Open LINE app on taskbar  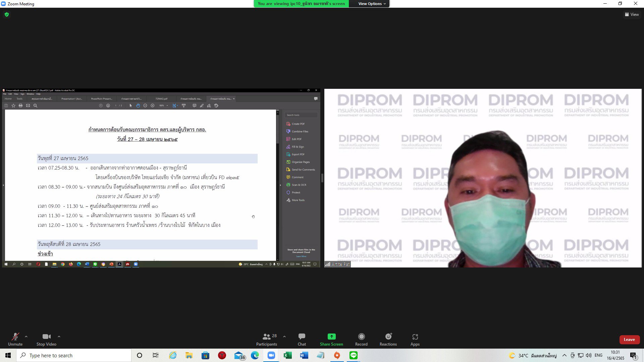(x=354, y=355)
